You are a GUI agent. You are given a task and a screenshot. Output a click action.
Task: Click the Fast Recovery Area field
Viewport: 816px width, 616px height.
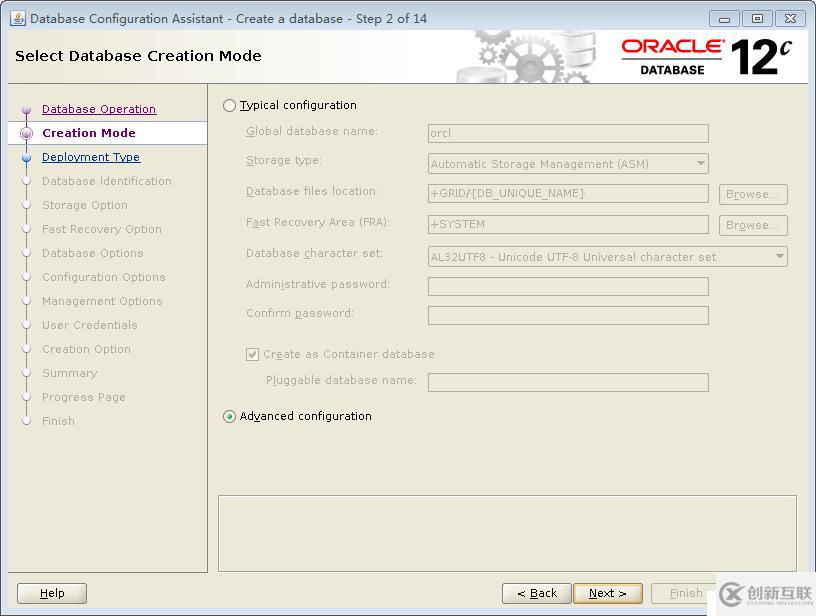568,224
